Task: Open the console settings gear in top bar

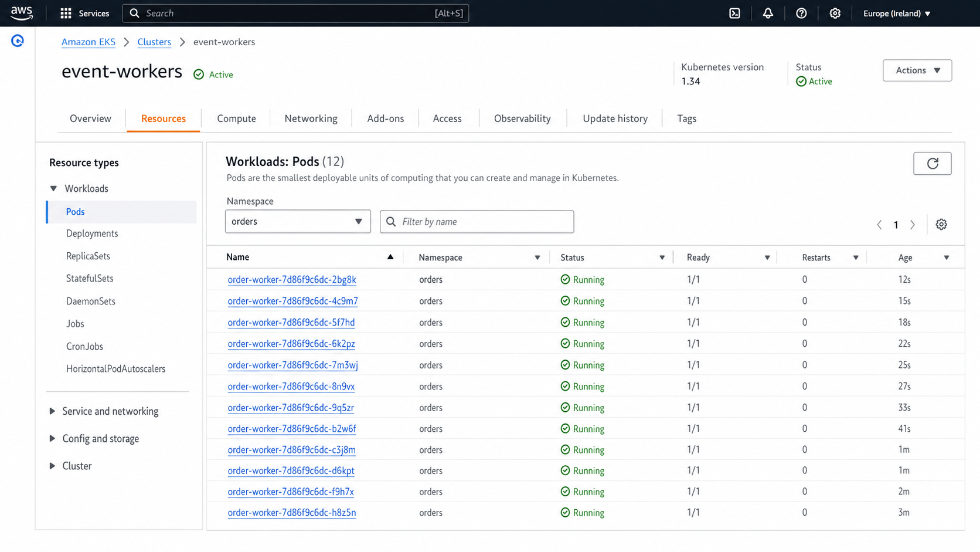Action: click(835, 13)
